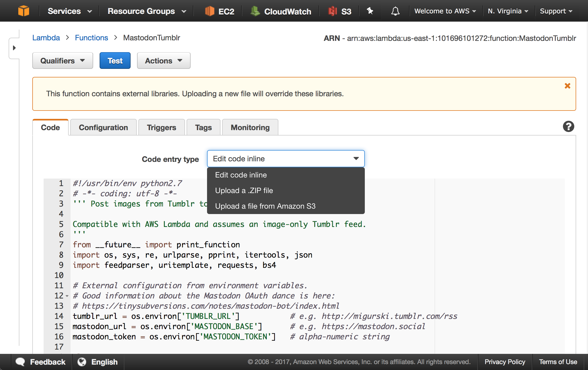Screen dimensions: 588x370
Task: Click the blue Test button
Action: [115, 61]
